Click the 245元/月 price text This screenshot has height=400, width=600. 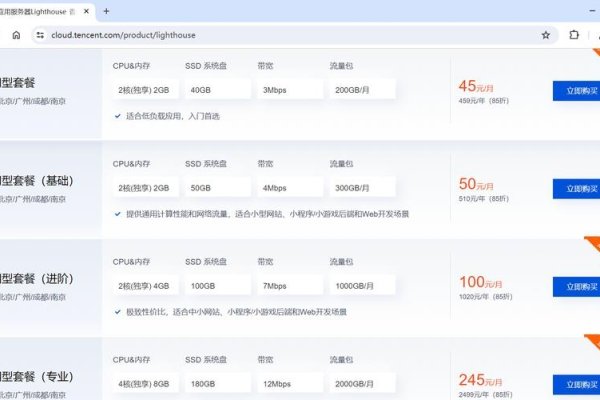(481, 380)
